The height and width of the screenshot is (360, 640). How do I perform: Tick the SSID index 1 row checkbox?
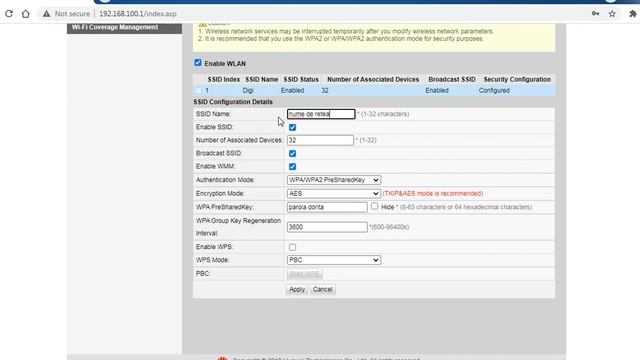tap(198, 91)
